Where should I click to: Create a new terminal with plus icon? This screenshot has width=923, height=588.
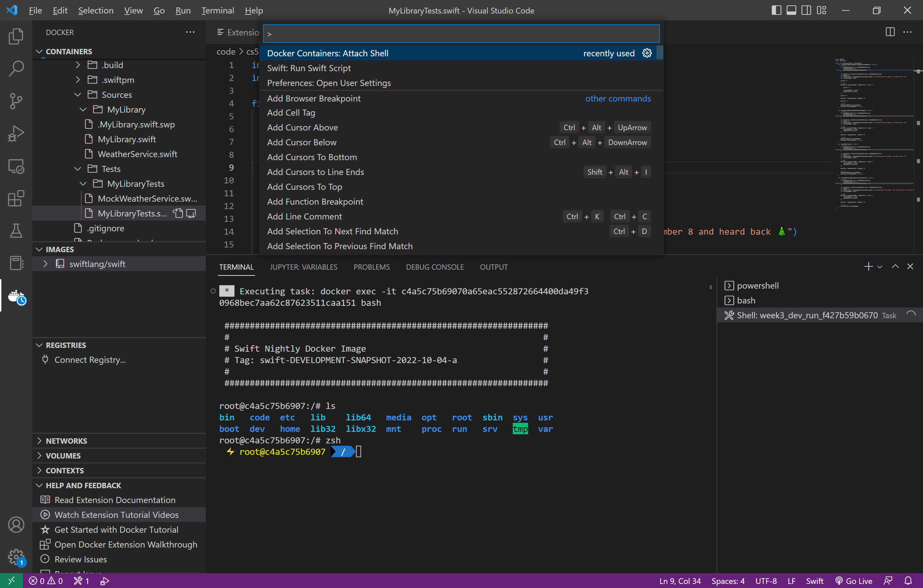point(868,267)
